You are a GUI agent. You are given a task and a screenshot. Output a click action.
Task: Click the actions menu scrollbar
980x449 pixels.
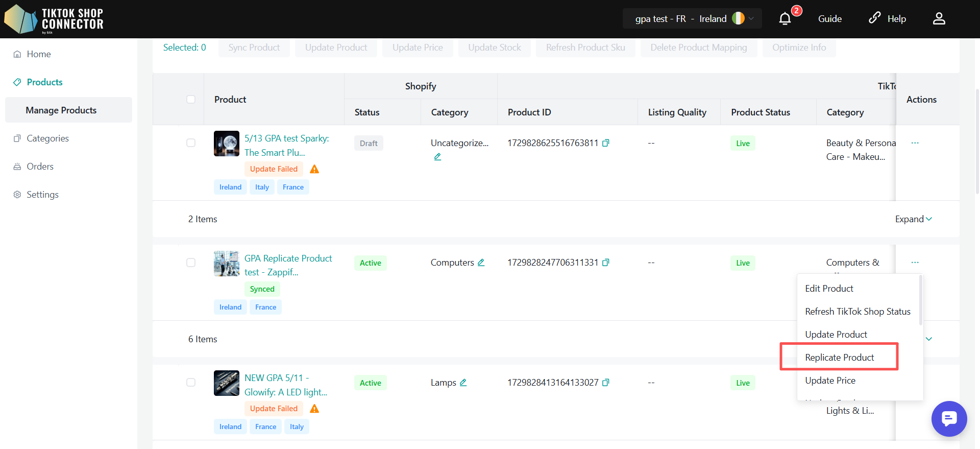(921, 300)
